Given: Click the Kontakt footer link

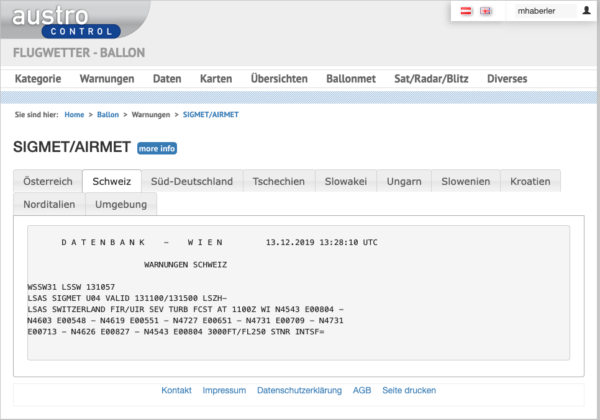Looking at the screenshot, I should [x=176, y=390].
